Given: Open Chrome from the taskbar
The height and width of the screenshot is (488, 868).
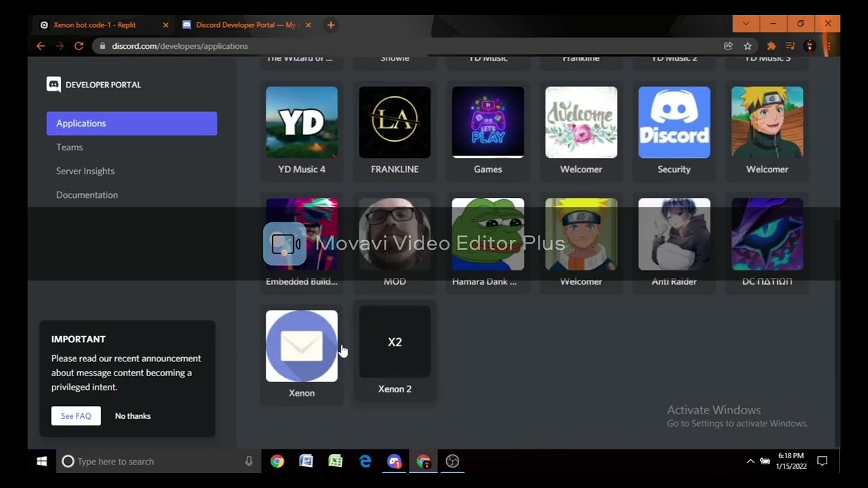Looking at the screenshot, I should pyautogui.click(x=277, y=462).
